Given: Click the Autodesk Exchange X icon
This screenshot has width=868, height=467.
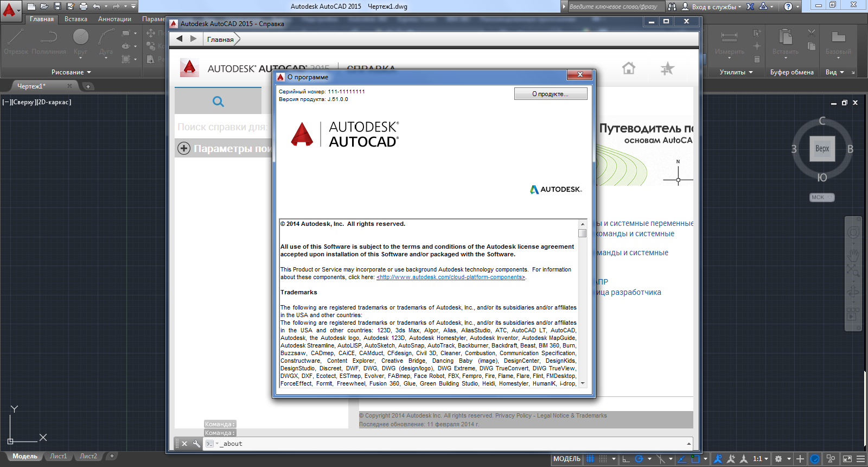Looking at the screenshot, I should pyautogui.click(x=750, y=7).
